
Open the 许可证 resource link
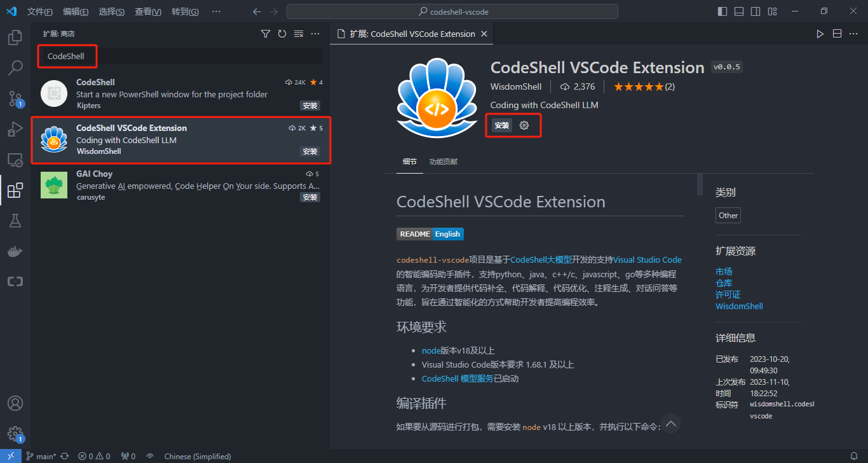tap(728, 294)
